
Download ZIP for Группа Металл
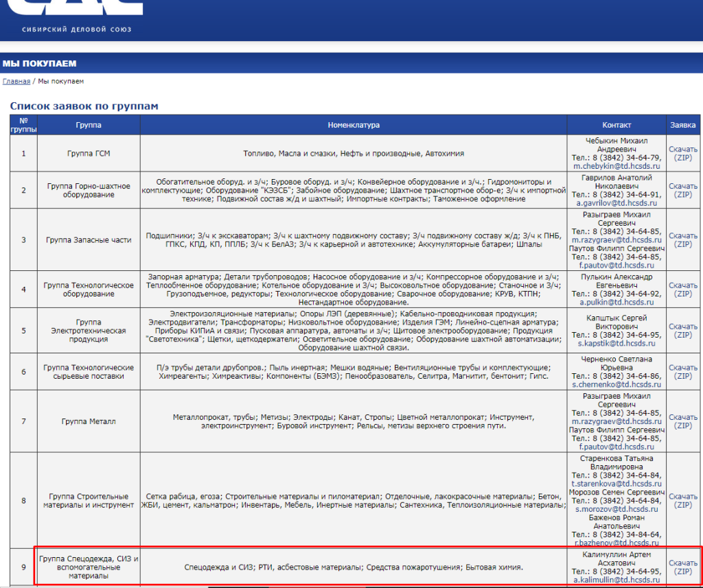point(683,421)
